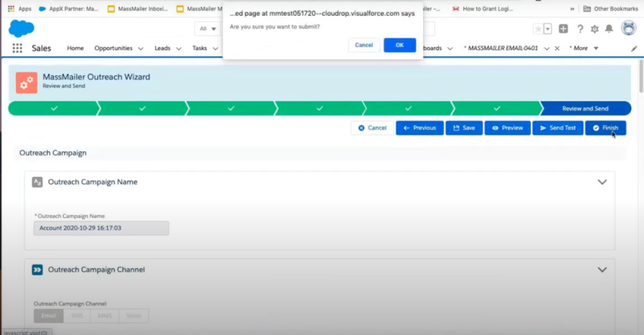Open the help question mark icon
The height and width of the screenshot is (335, 644).
pos(580,29)
